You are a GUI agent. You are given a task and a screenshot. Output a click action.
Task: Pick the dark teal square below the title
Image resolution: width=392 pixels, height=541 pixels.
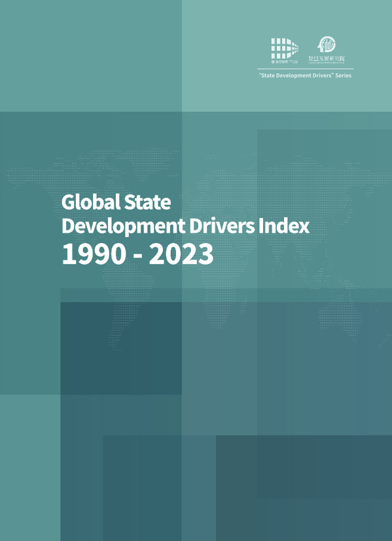click(121, 348)
